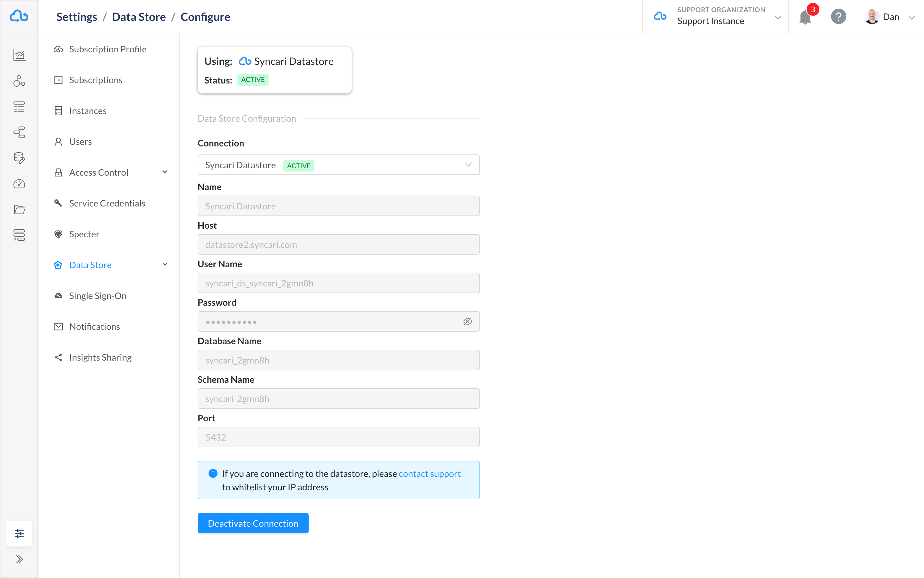Click the Single Sign-On cloud icon
Image resolution: width=924 pixels, height=578 pixels.
[58, 296]
